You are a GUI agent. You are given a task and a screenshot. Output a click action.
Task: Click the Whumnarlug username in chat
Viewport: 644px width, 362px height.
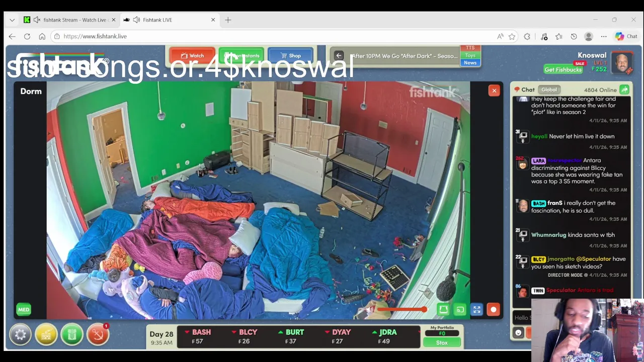[x=548, y=235]
